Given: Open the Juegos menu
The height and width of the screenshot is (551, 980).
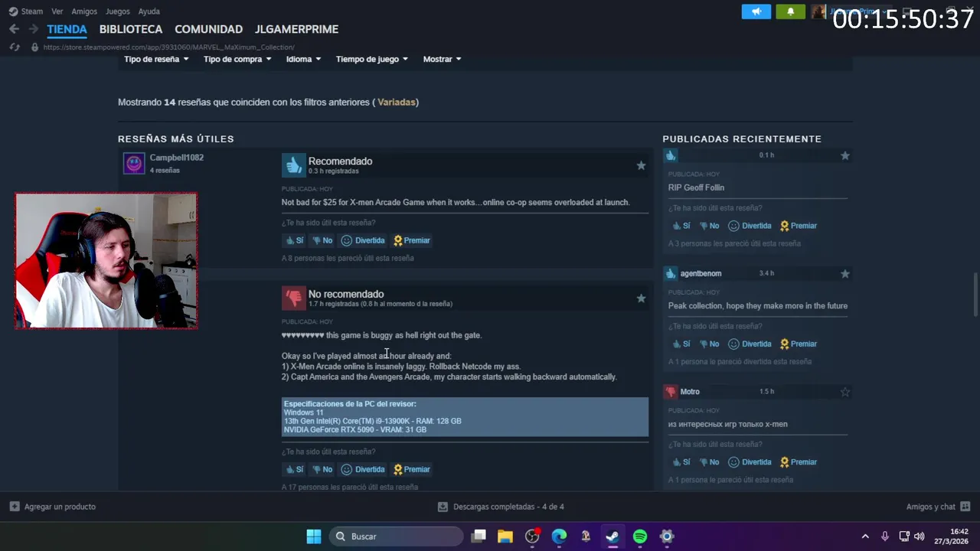Looking at the screenshot, I should pos(117,11).
